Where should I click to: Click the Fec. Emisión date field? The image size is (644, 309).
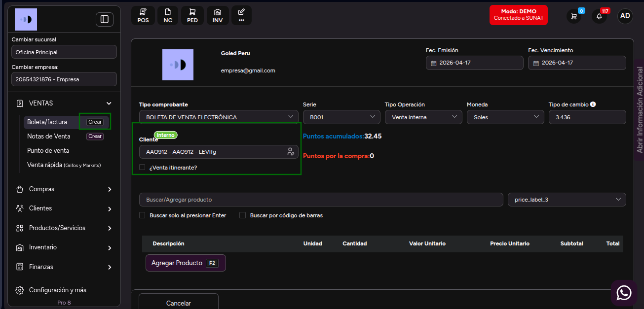coord(475,63)
